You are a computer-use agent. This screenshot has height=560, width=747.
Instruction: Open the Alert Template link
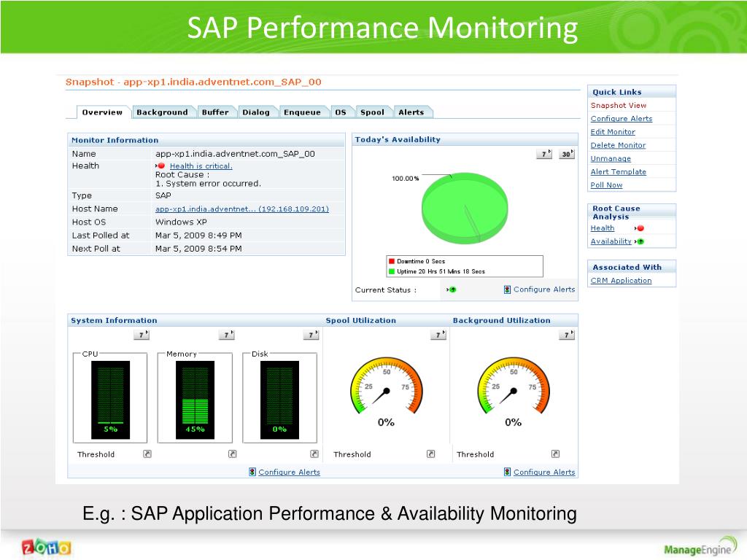pyautogui.click(x=619, y=172)
